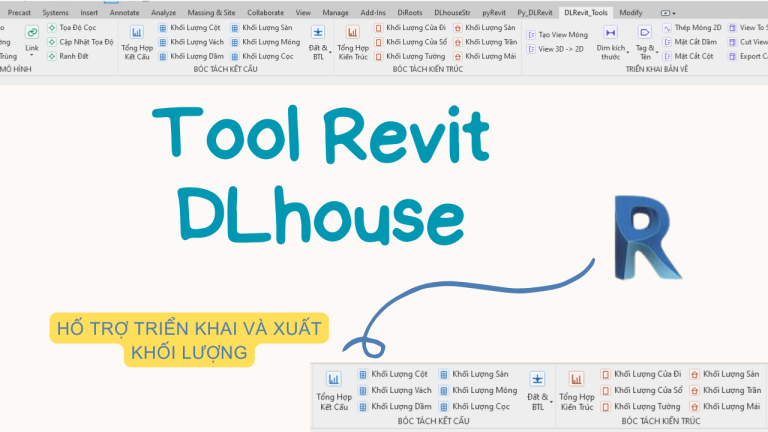The width and height of the screenshot is (768, 432).
Task: Open ribbon display options dropdown after Modify tab
Action: (668, 13)
